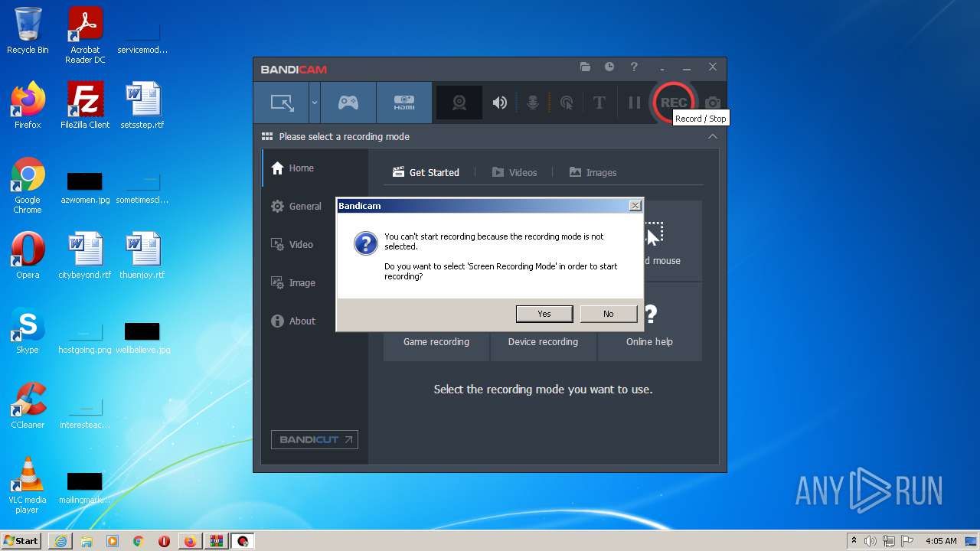Viewport: 980px width, 551px height.
Task: Click Bandicam taskbar button
Action: pos(243,541)
